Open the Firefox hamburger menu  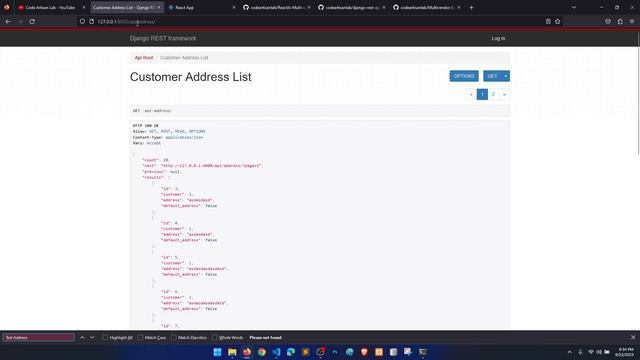pos(632,22)
